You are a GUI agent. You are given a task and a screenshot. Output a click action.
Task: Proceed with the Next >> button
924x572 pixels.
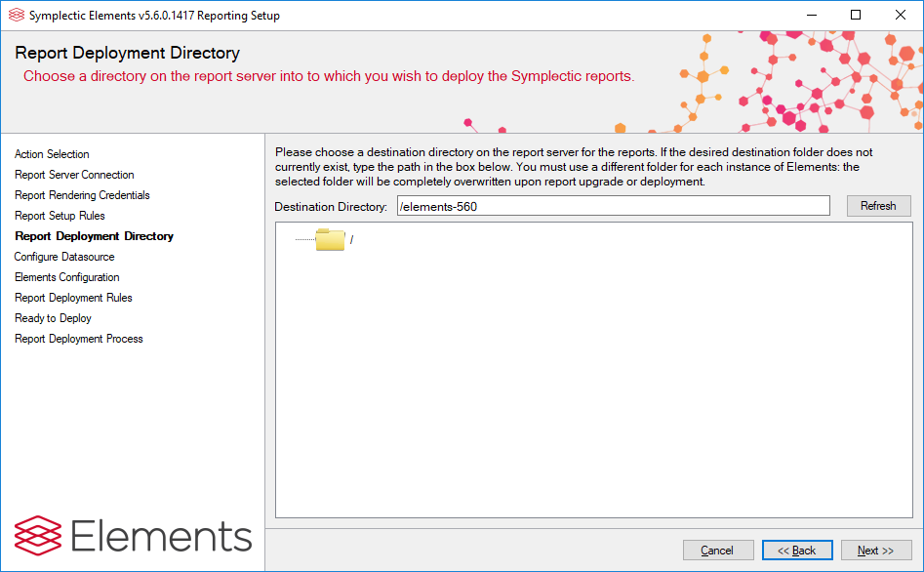tap(875, 551)
